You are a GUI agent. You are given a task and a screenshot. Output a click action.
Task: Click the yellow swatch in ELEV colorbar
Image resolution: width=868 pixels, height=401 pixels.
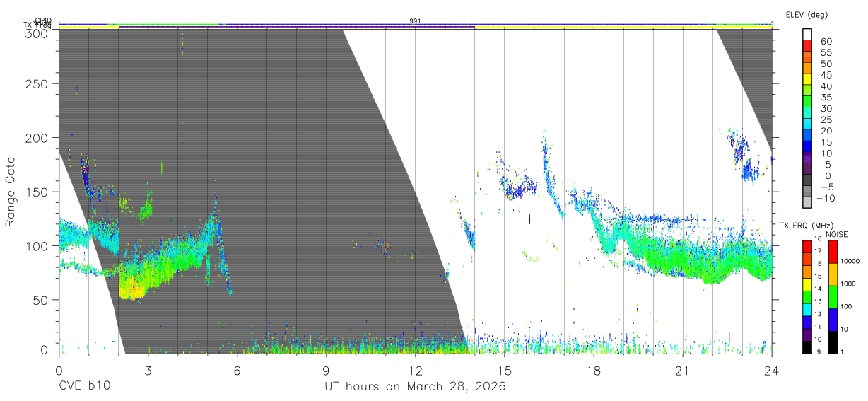(x=808, y=80)
